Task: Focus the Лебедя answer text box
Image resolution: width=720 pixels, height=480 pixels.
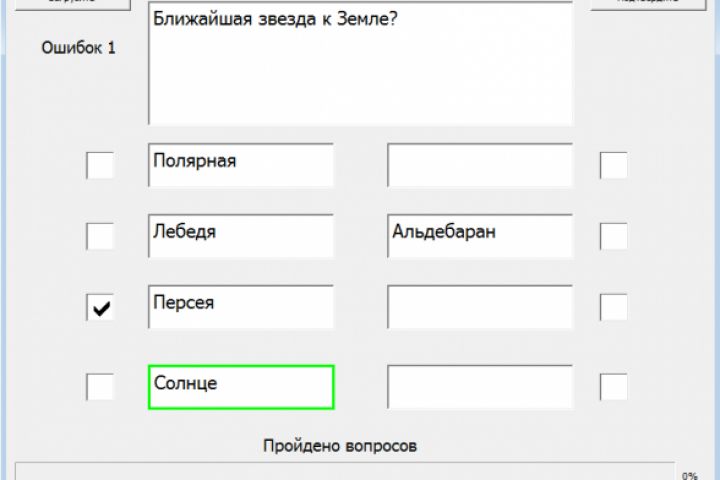Action: [240, 236]
